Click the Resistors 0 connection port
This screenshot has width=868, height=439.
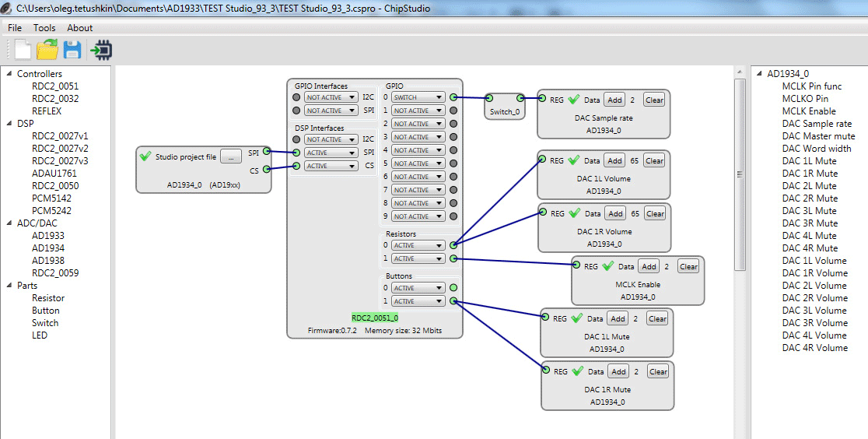coord(453,245)
